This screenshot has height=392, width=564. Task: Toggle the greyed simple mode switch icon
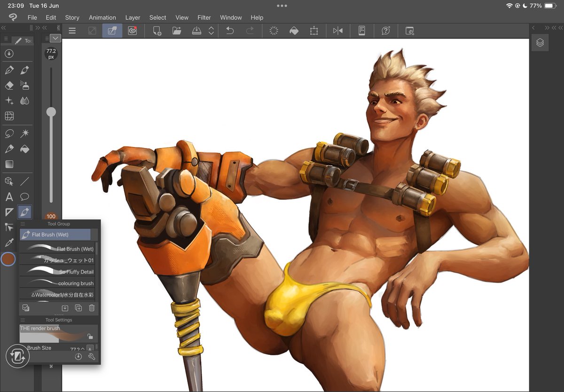coord(92,31)
